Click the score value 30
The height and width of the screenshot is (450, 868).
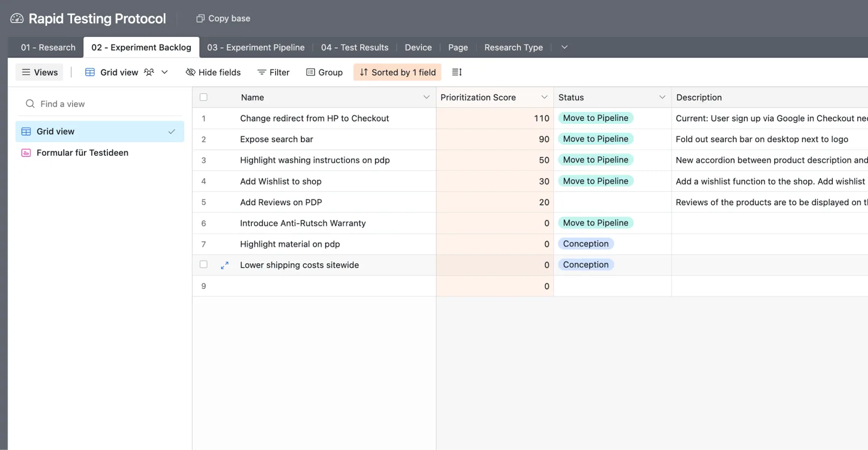[544, 181]
